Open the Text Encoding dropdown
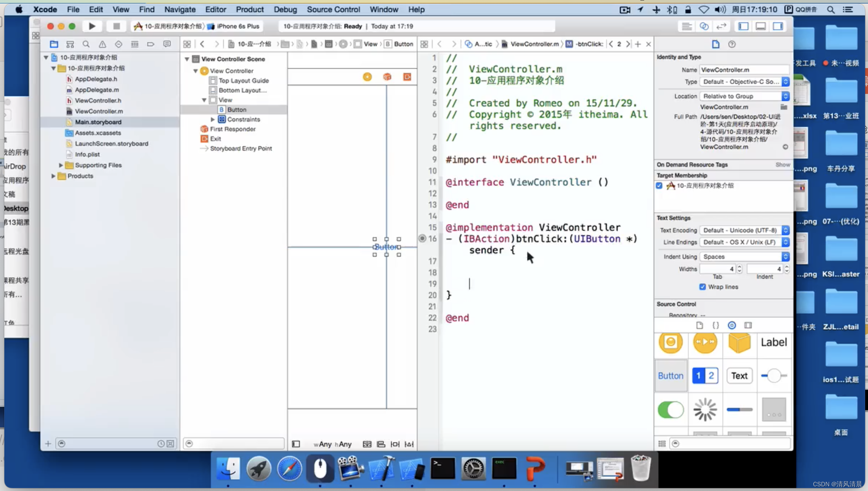The width and height of the screenshot is (868, 491). click(744, 230)
